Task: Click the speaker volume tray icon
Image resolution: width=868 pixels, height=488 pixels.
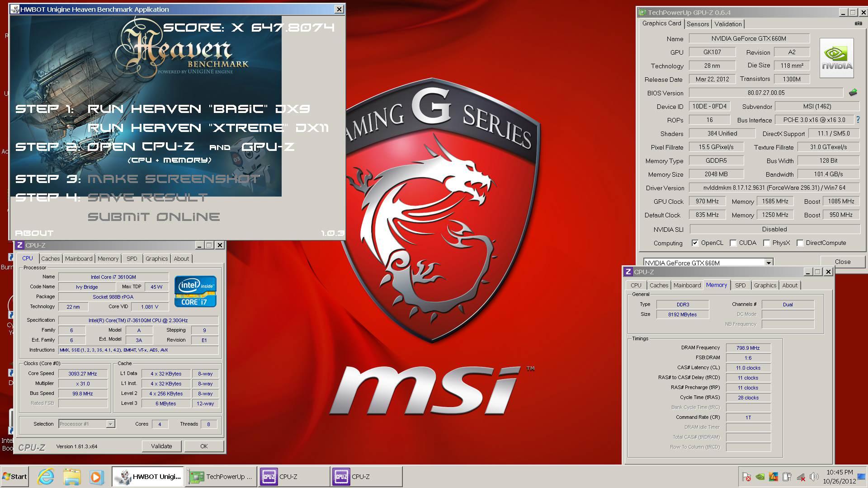Action: click(x=814, y=477)
